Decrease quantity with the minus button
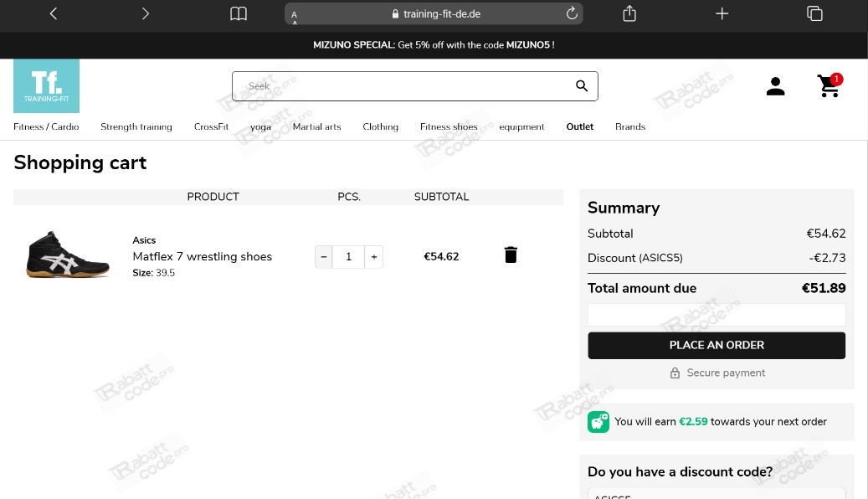 pyautogui.click(x=324, y=257)
